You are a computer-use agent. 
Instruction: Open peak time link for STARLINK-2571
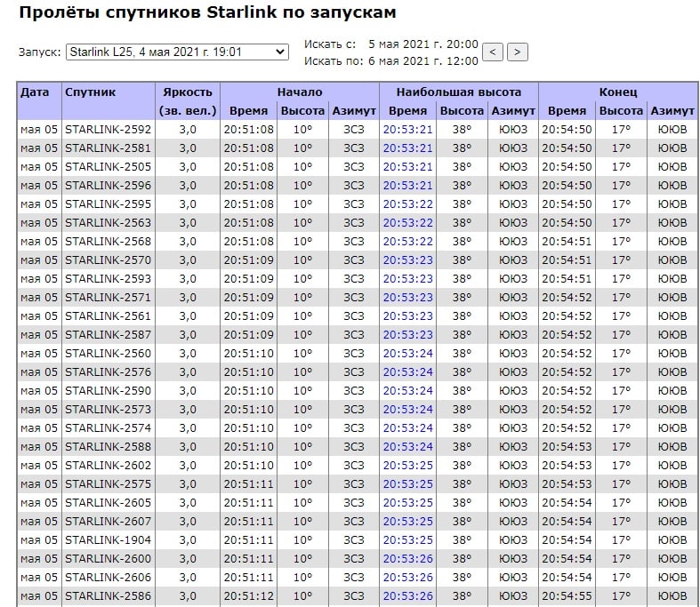tap(408, 298)
